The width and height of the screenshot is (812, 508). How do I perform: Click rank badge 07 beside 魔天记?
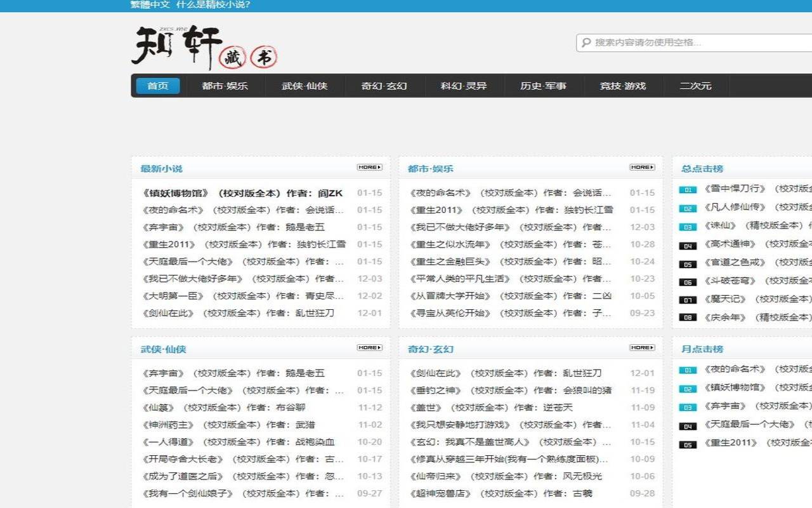click(x=688, y=300)
